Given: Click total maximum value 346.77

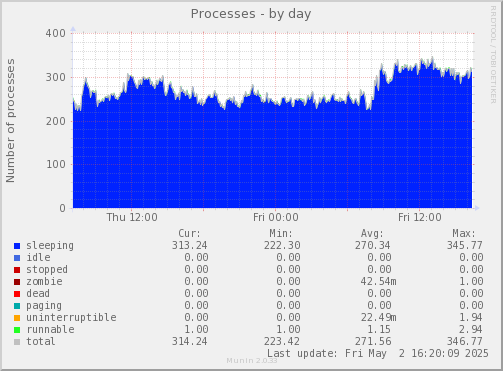Looking at the screenshot, I should pos(465,341).
